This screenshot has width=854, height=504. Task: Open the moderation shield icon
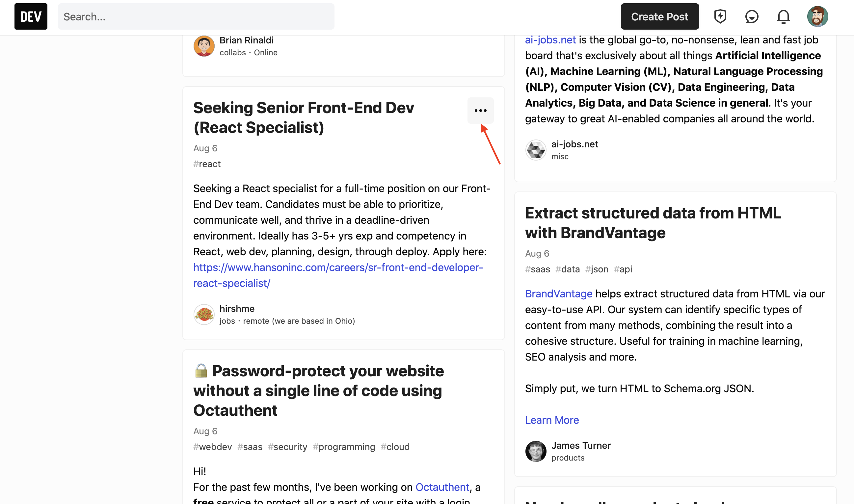720,16
